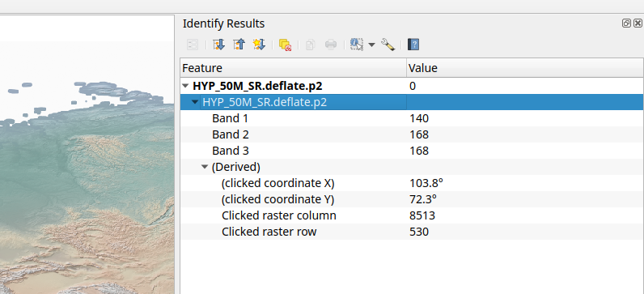Click the Open Form icon
Image resolution: width=644 pixels, height=294 pixels.
[x=193, y=45]
